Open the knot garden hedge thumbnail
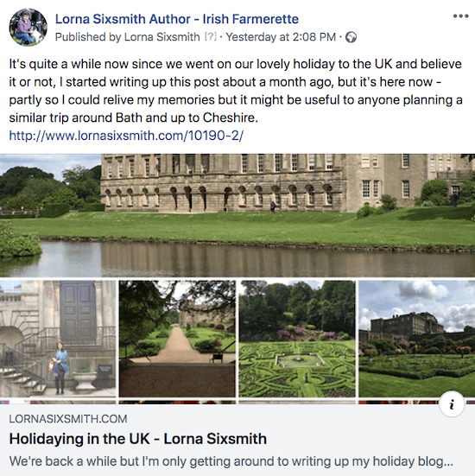The height and width of the screenshot is (476, 475). (x=297, y=339)
